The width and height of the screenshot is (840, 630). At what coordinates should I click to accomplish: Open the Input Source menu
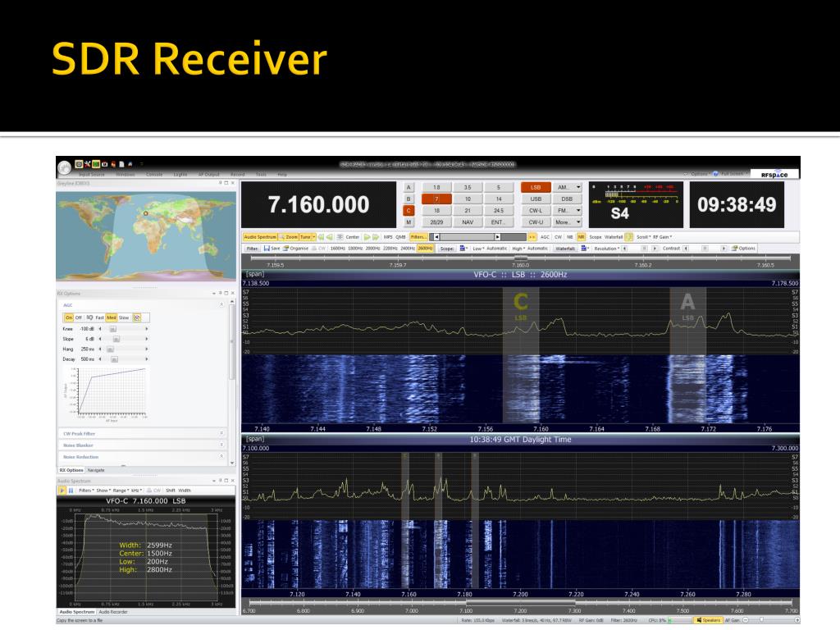point(92,175)
